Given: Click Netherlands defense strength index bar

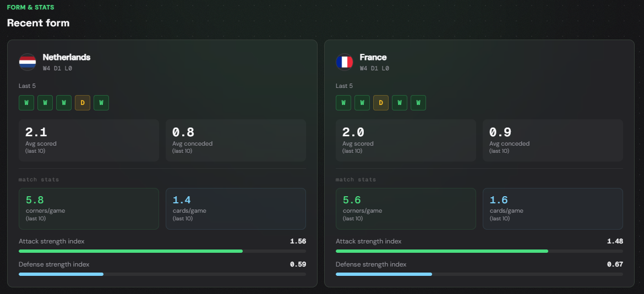Looking at the screenshot, I should click(x=162, y=274).
